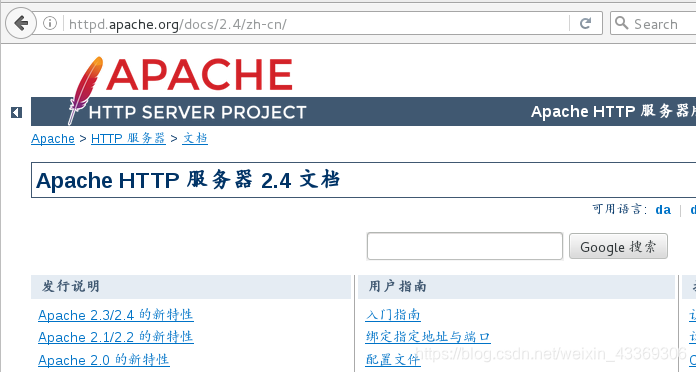Click the magnifier icon in Search box
Image resolution: width=696 pixels, height=372 pixels.
622,23
